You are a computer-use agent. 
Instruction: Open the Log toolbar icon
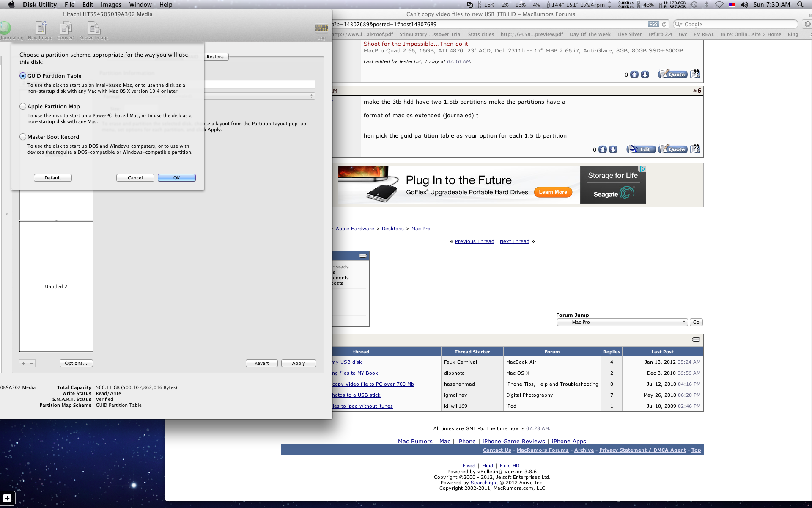pyautogui.click(x=321, y=29)
